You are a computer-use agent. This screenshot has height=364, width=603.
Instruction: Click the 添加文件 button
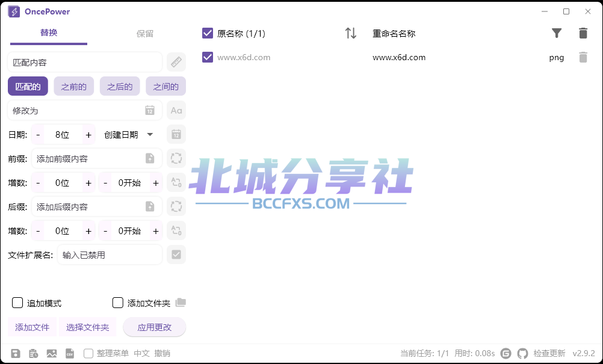32,327
